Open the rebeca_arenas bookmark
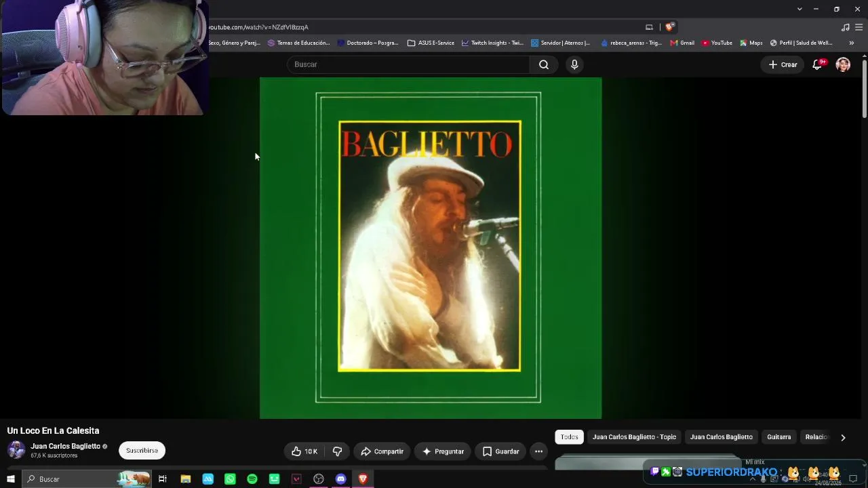868x488 pixels. 631,43
